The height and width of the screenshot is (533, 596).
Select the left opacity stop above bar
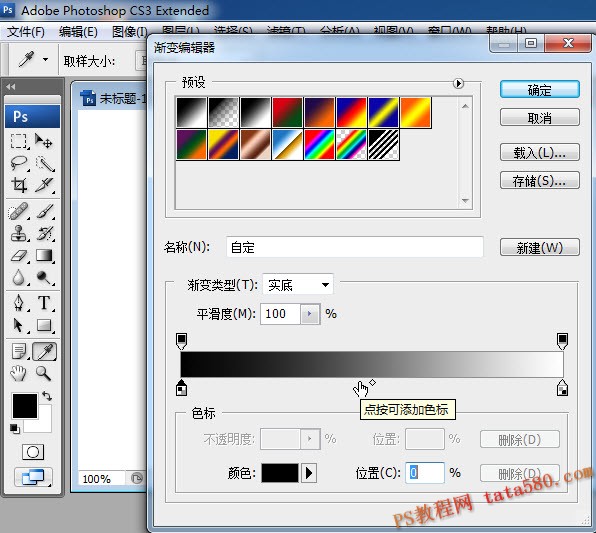point(182,341)
